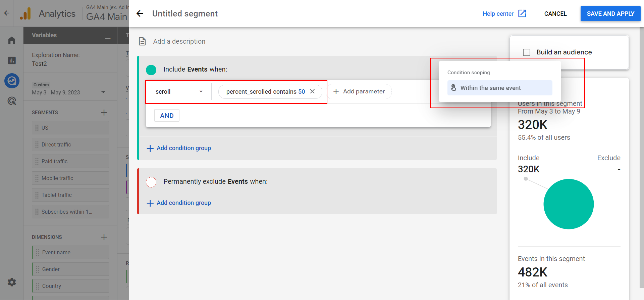Open the Advertising icon in sidebar

(x=12, y=101)
